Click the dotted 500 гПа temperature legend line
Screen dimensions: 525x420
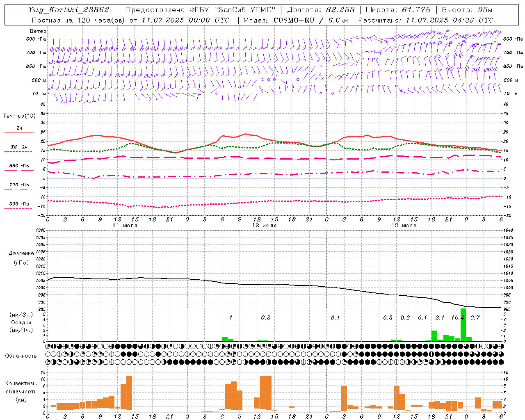[18, 208]
